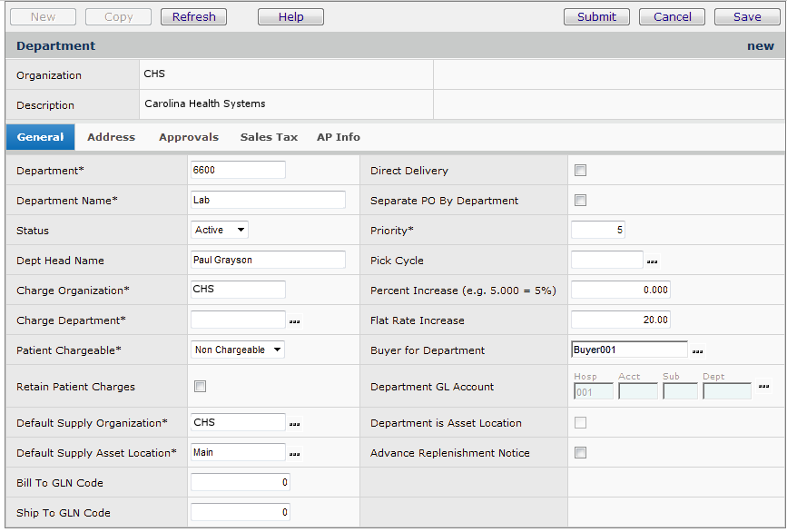Screen dimensions: 787x532
Task: Toggle Retain Patient Charges checkbox
Action: point(201,387)
